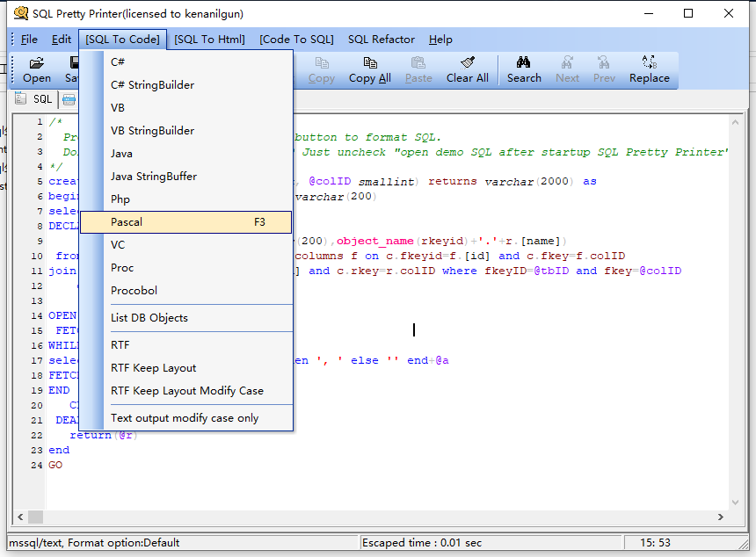The image size is (756, 557).
Task: Click the SQL Pretty Printer app icon in title bar
Action: point(21,13)
